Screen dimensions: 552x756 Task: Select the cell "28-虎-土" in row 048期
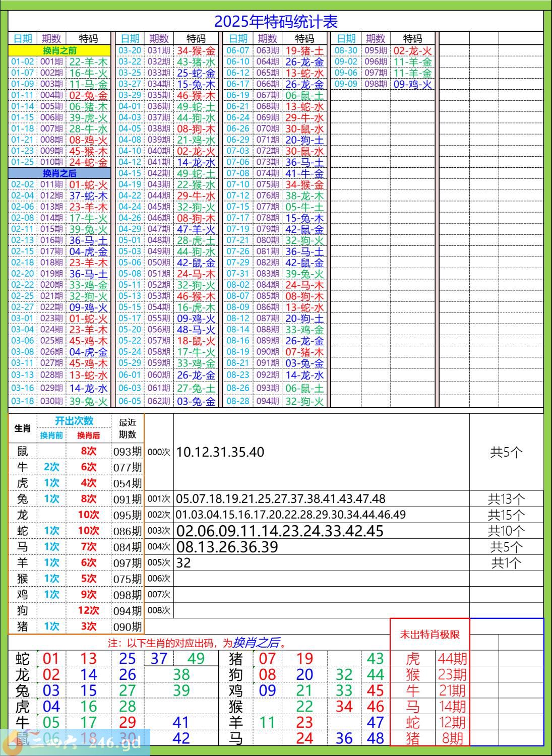[196, 240]
